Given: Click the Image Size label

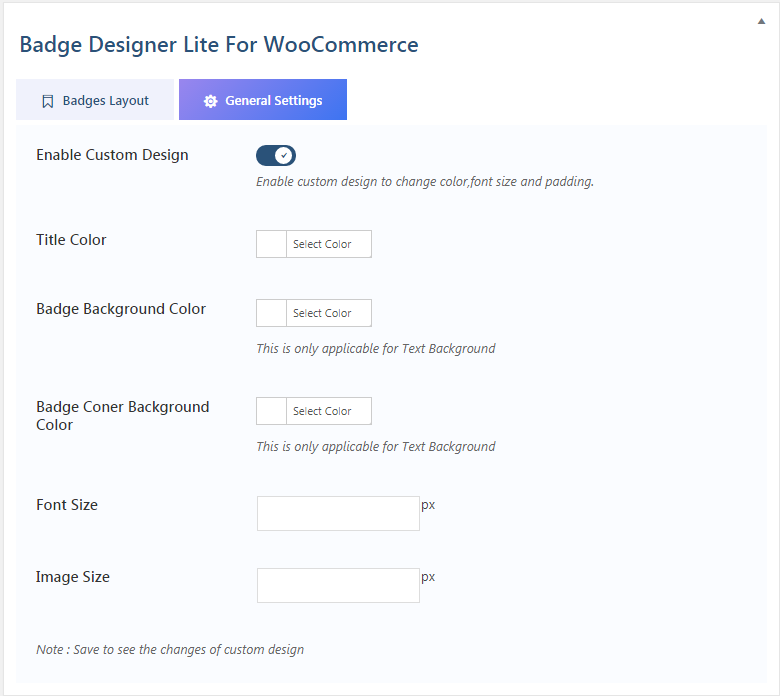Looking at the screenshot, I should point(73,577).
